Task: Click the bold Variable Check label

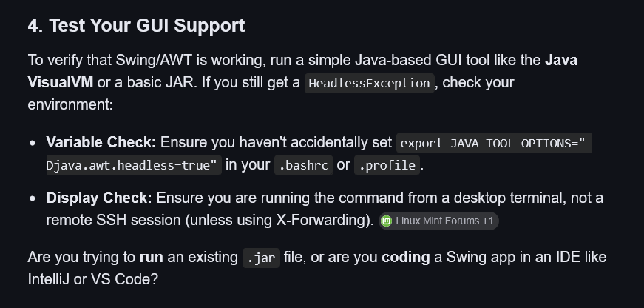Action: [x=101, y=142]
